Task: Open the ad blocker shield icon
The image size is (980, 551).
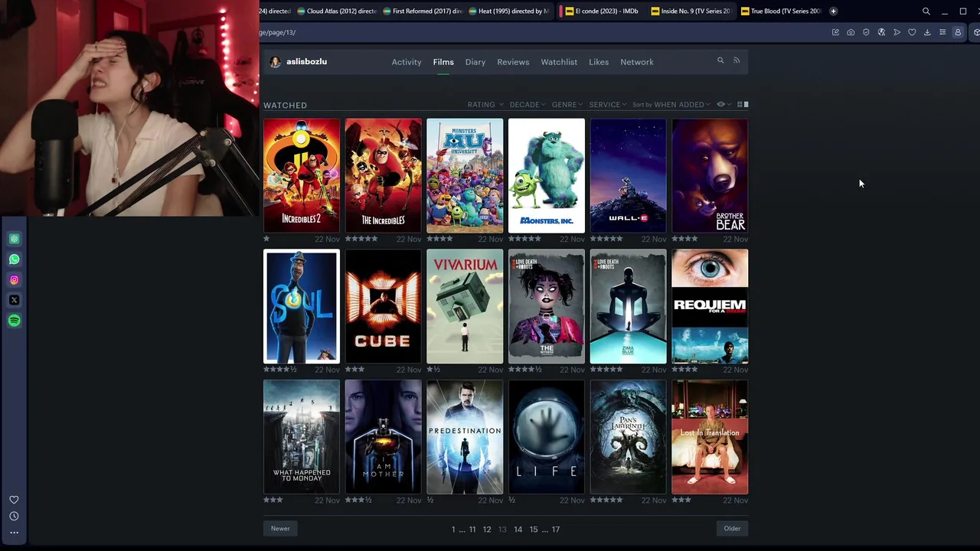Action: (x=866, y=32)
